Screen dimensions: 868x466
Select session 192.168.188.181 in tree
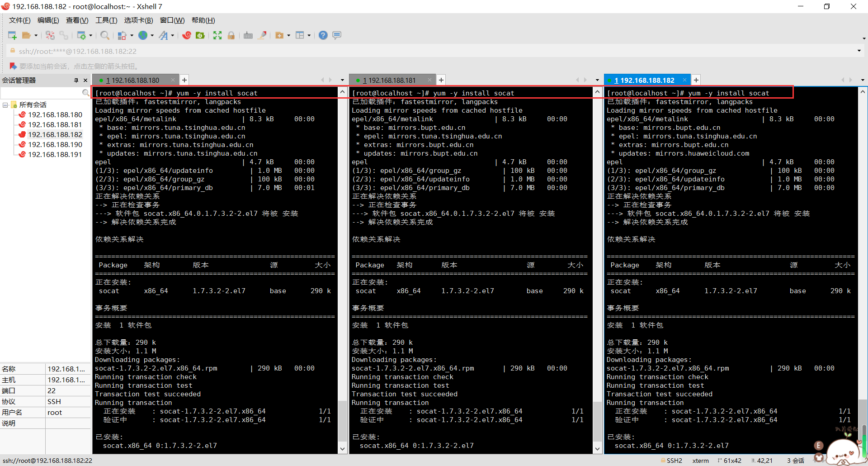point(55,125)
